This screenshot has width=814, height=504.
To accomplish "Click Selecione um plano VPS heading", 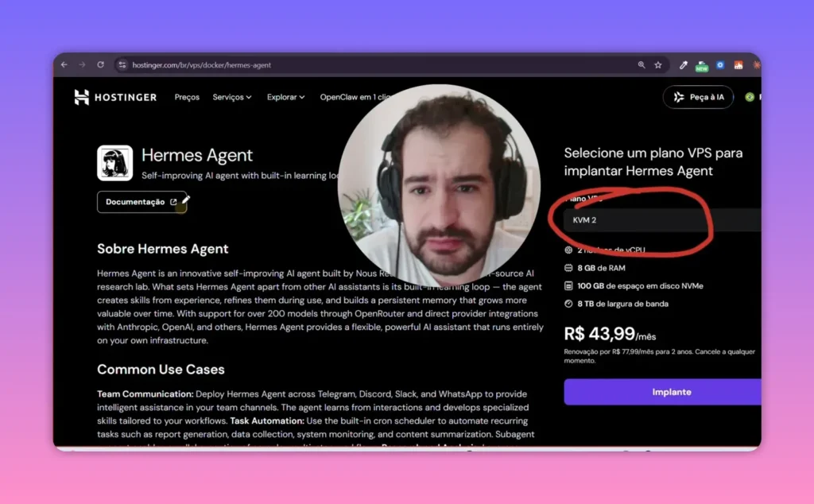I will tap(653, 162).
